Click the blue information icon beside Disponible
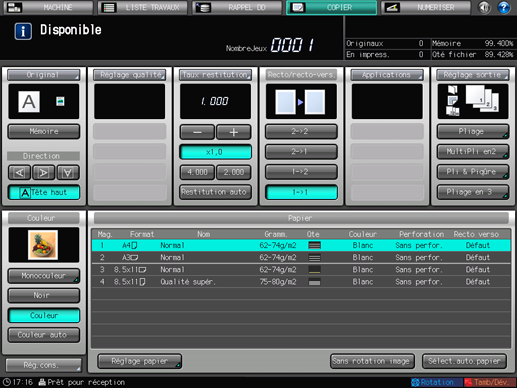 point(23,31)
